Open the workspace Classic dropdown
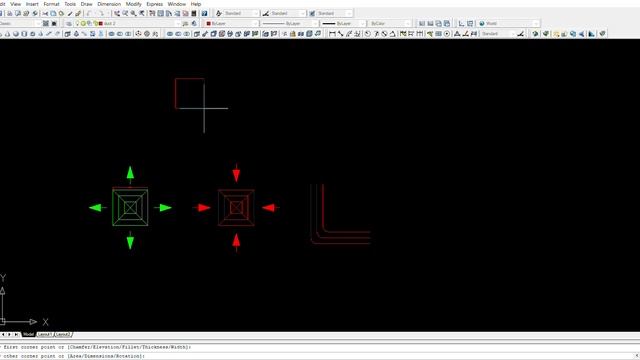This screenshot has width=640, height=360. (19, 24)
